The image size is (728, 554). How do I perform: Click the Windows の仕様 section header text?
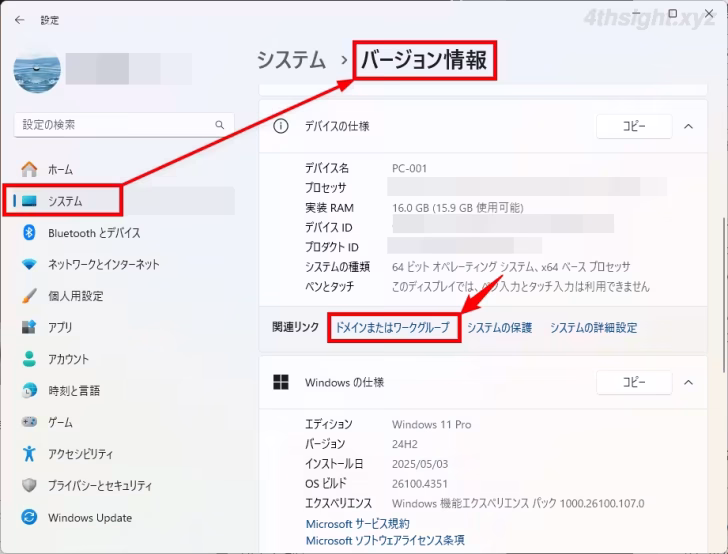coord(344,382)
